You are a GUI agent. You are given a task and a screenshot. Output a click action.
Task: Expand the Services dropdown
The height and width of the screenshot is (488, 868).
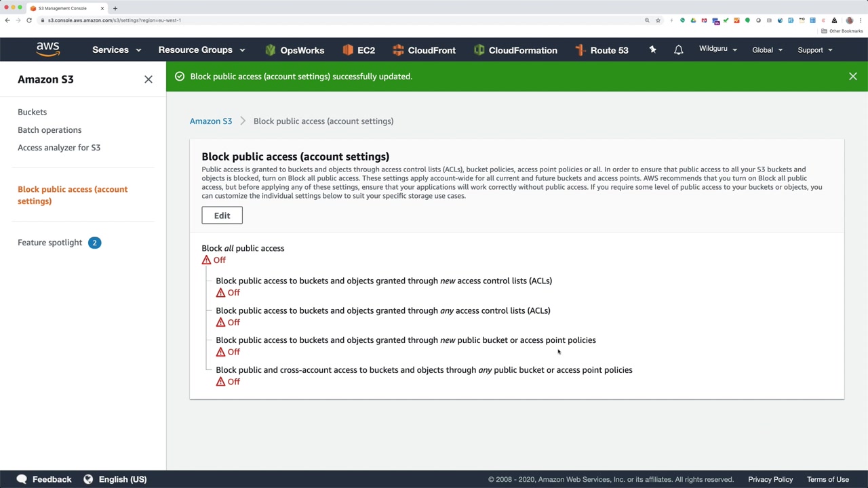[117, 50]
